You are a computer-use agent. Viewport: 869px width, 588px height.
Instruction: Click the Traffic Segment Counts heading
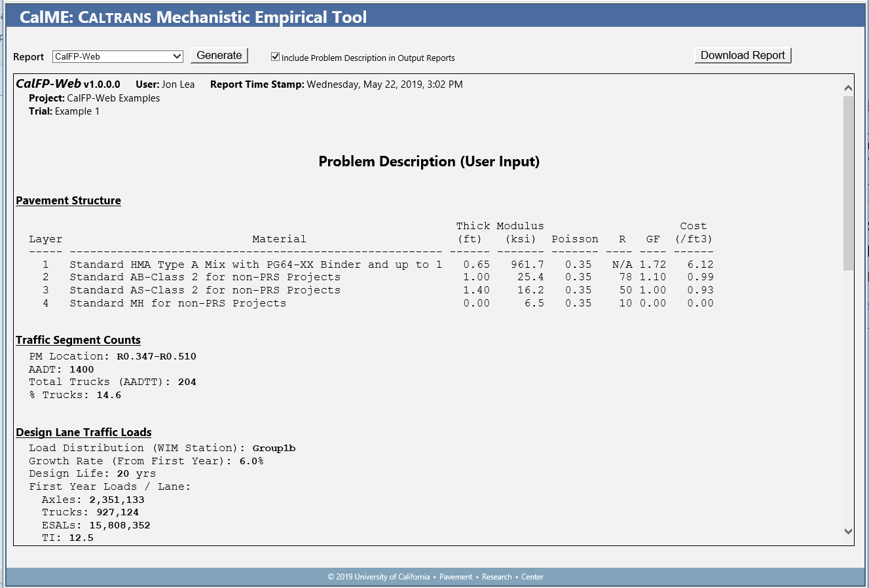tap(78, 340)
